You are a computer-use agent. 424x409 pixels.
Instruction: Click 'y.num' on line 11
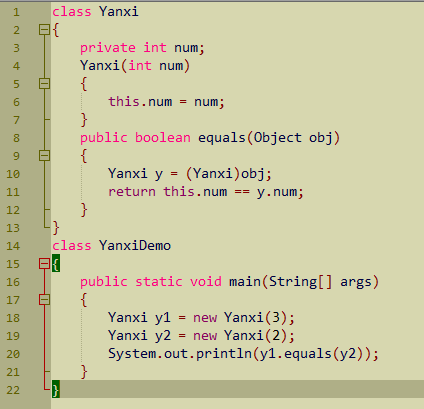(276, 192)
